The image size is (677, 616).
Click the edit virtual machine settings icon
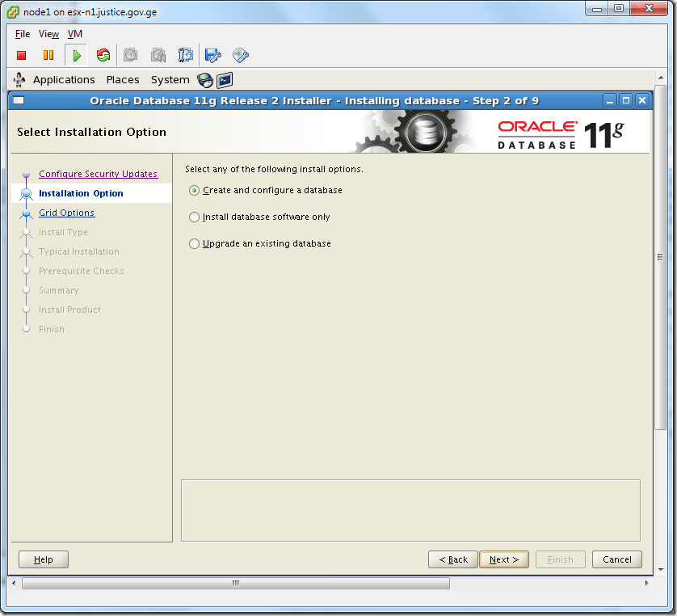click(212, 55)
